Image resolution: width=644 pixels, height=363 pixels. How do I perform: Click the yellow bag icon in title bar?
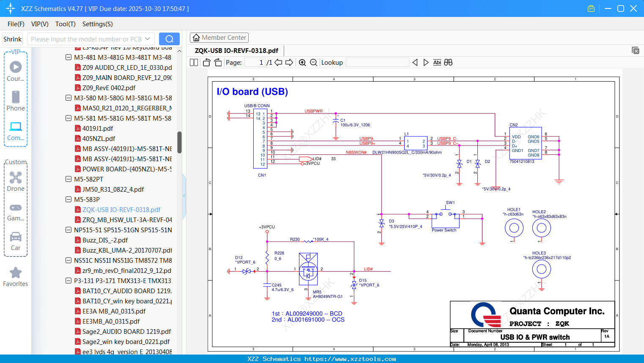pos(591,8)
